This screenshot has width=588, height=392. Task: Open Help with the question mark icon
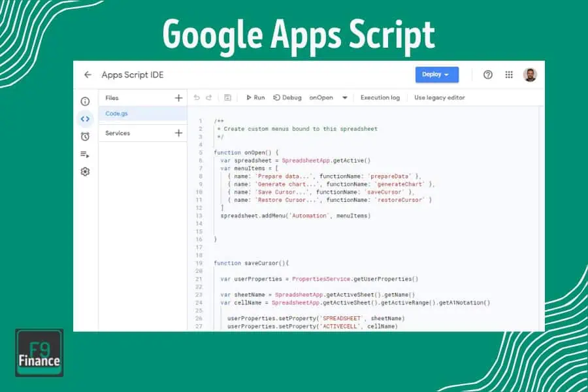click(x=487, y=74)
